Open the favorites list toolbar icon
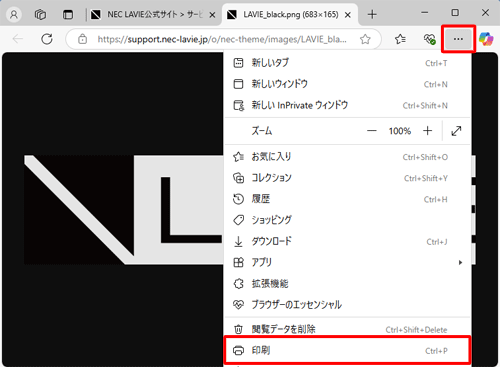Screen dimensions: 500x367 click(x=400, y=39)
